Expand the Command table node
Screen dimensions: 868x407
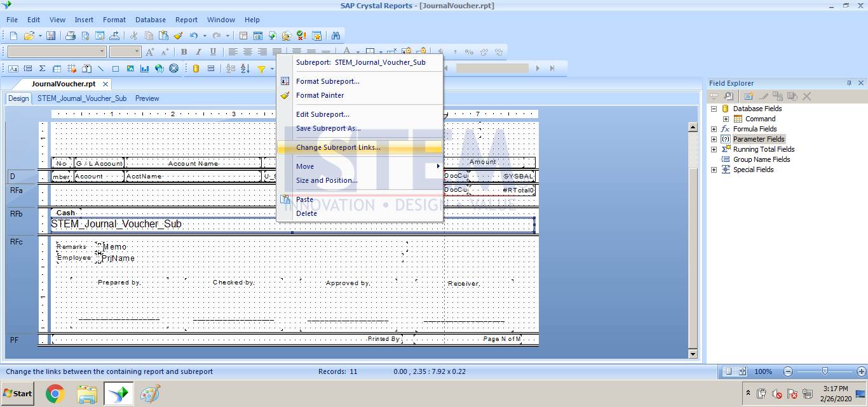tap(726, 119)
